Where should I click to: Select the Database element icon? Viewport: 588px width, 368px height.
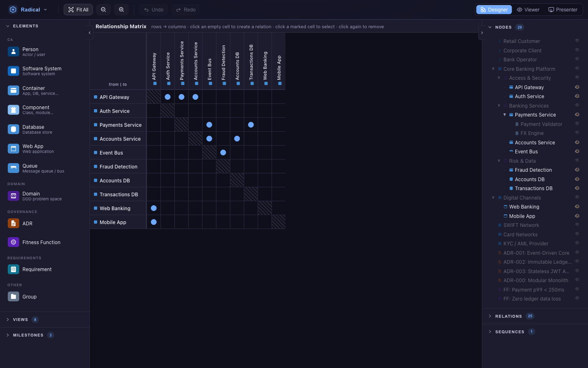pos(13,129)
